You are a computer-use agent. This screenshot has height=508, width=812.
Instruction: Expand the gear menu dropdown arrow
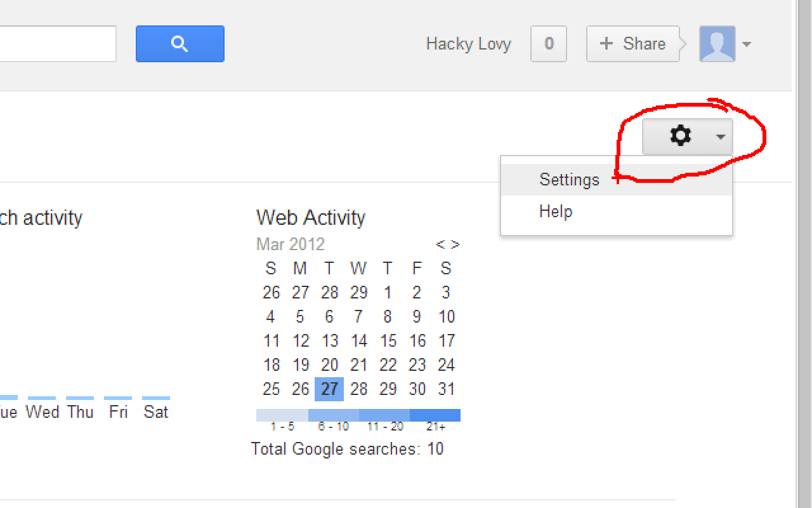coord(720,137)
